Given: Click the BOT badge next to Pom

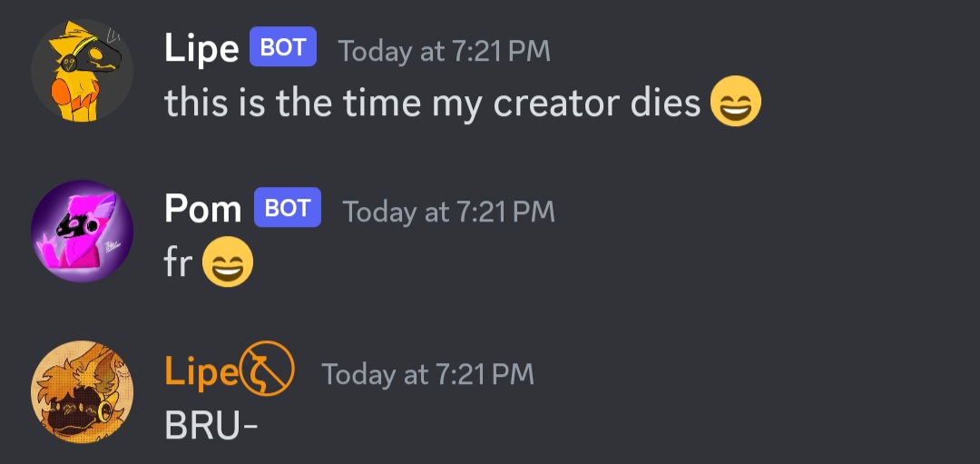Looking at the screenshot, I should pyautogui.click(x=288, y=209).
